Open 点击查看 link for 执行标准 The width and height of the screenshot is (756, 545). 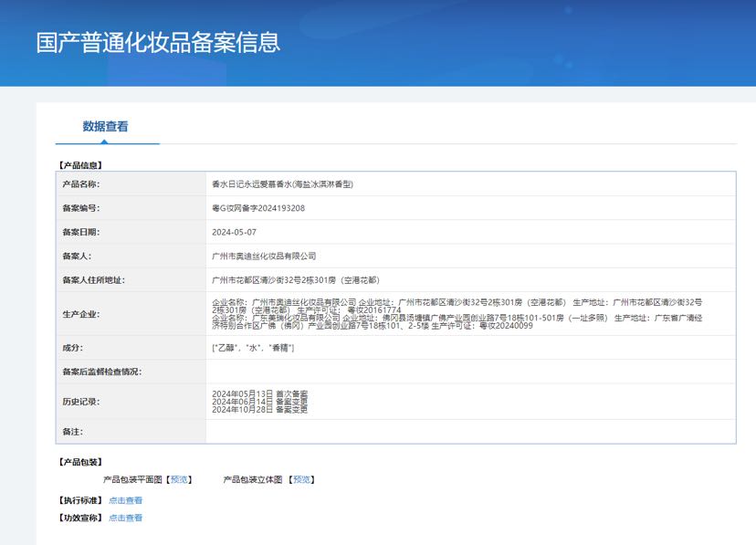point(126,500)
